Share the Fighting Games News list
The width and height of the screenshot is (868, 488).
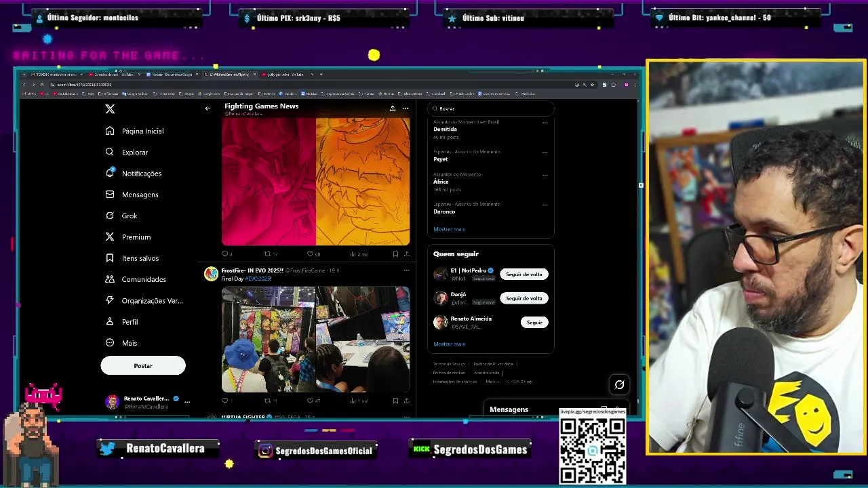click(392, 108)
